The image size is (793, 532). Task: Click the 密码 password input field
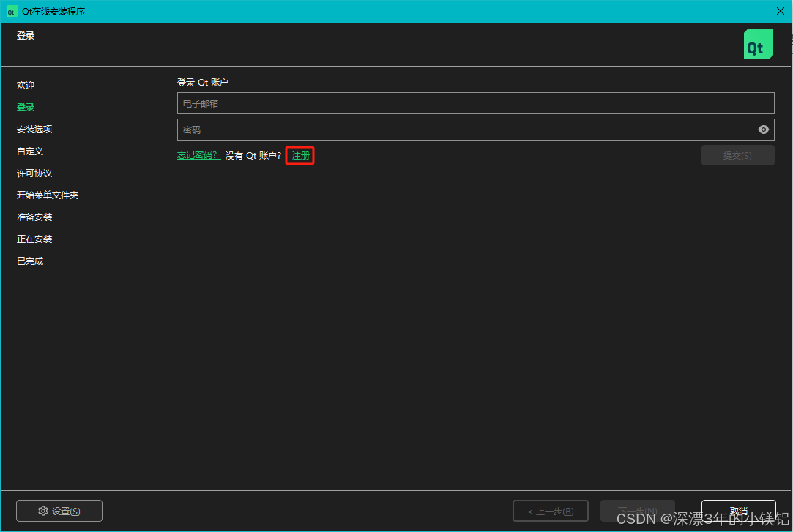point(475,130)
